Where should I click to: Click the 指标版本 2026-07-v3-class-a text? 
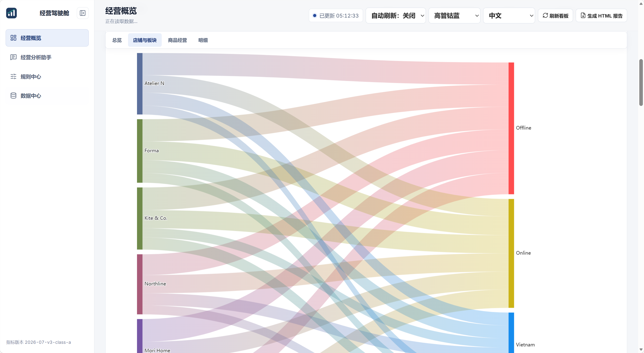[x=38, y=342]
